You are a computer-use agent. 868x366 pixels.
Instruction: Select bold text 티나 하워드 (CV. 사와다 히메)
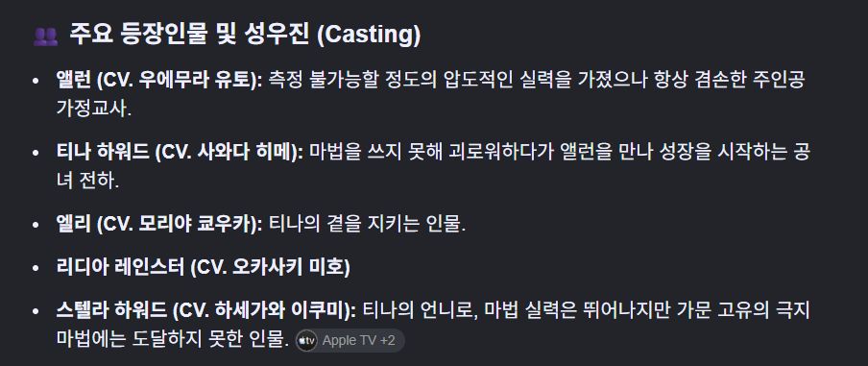180,152
